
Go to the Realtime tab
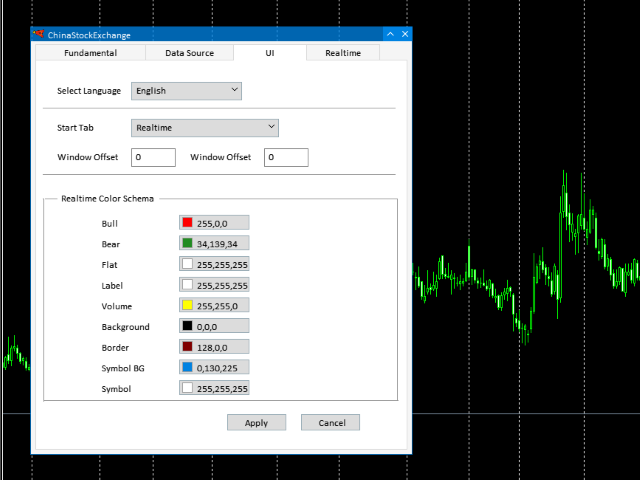tap(342, 53)
